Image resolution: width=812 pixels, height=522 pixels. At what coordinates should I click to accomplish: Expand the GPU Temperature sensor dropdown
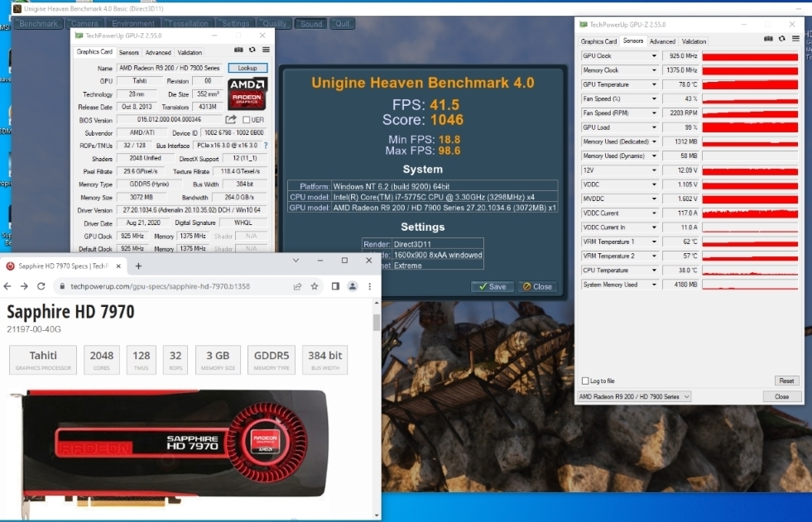pyautogui.click(x=654, y=84)
